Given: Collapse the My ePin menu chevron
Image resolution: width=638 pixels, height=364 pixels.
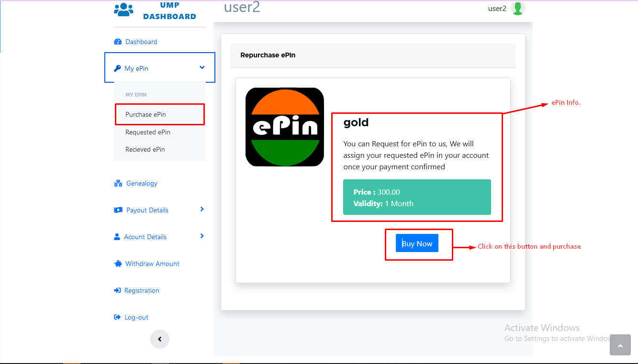Looking at the screenshot, I should (202, 68).
